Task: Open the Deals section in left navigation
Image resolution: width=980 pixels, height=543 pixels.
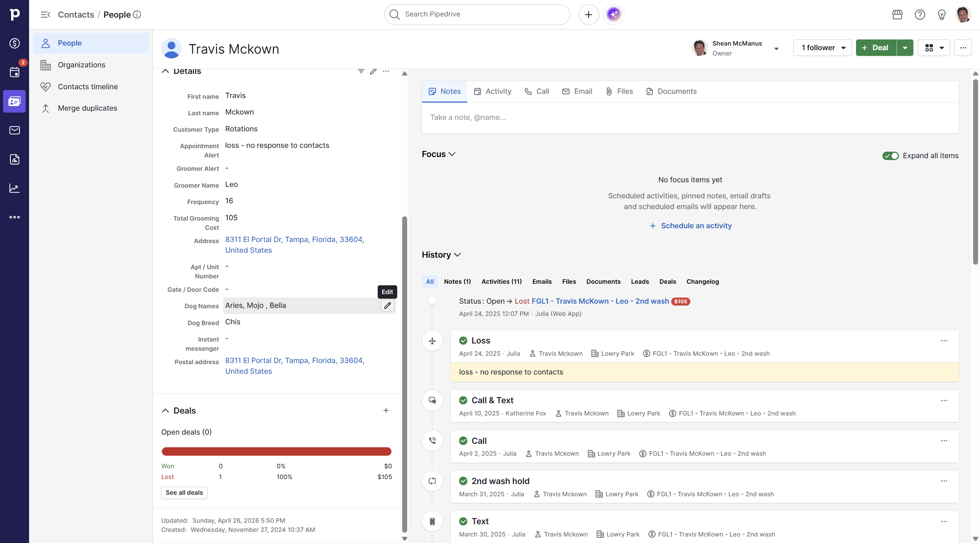Action: (15, 43)
